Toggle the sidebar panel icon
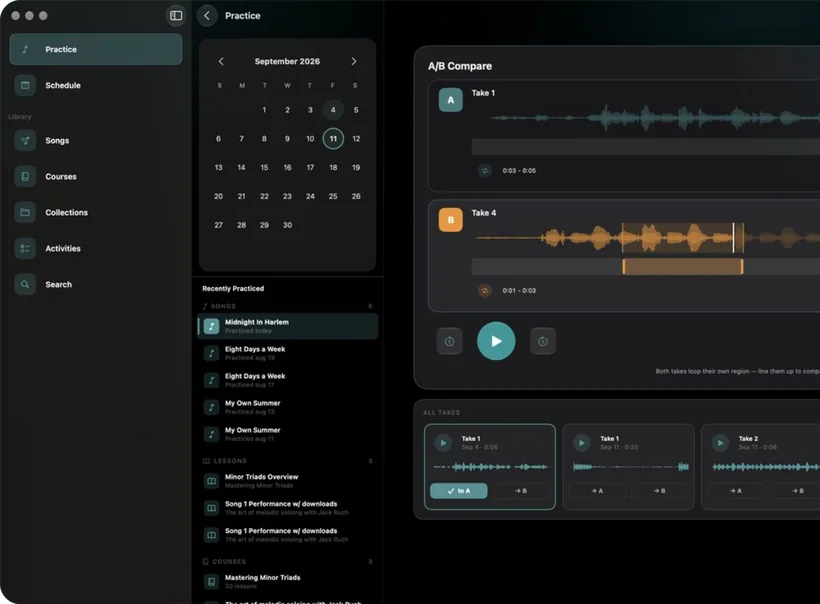This screenshot has height=604, width=820. pyautogui.click(x=176, y=16)
